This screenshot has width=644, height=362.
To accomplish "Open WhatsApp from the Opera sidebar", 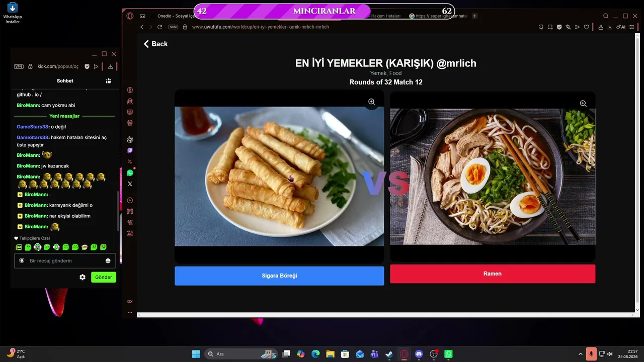I will tap(130, 172).
